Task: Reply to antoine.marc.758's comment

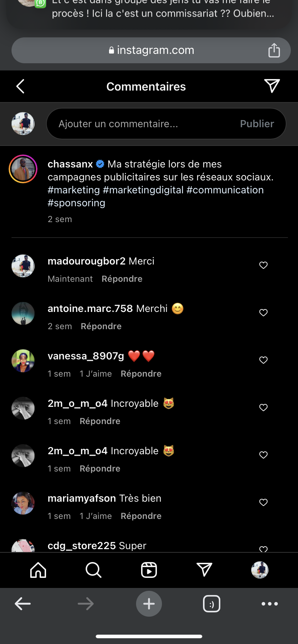Action: tap(101, 326)
